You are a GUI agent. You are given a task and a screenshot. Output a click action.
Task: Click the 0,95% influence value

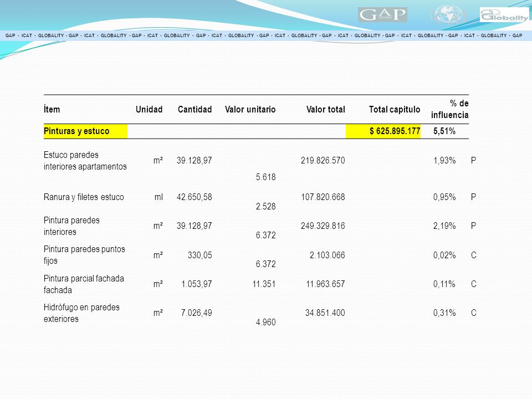click(444, 197)
